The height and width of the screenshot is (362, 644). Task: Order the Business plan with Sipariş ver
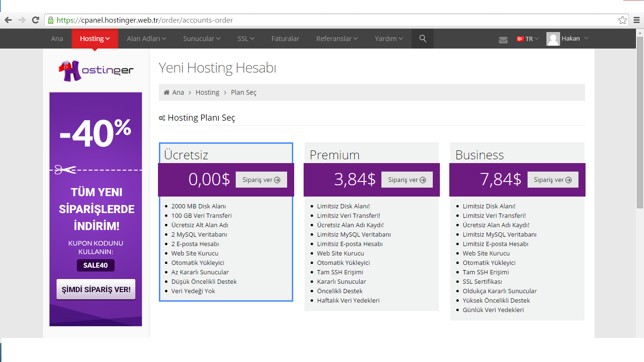tap(553, 180)
